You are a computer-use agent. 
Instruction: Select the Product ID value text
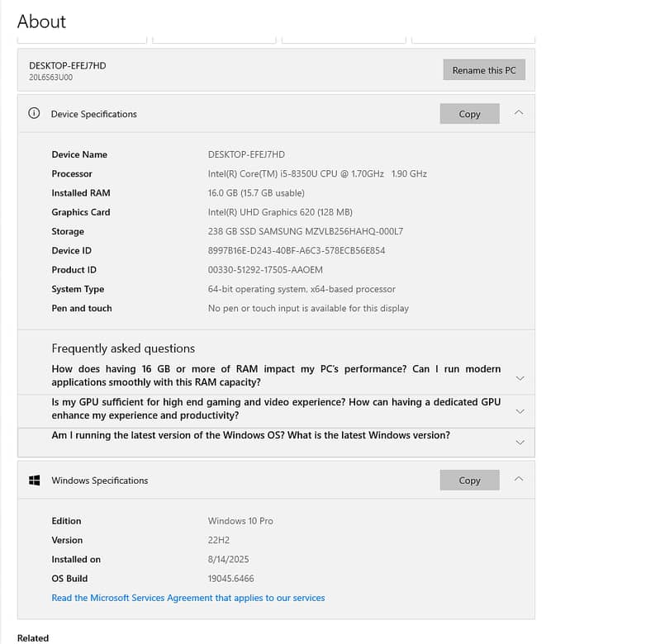[265, 270]
